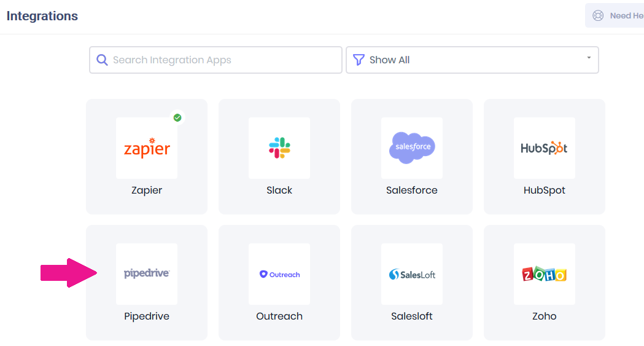Click the filter funnel icon
Image resolution: width=644 pixels, height=346 pixels.
[x=359, y=60]
